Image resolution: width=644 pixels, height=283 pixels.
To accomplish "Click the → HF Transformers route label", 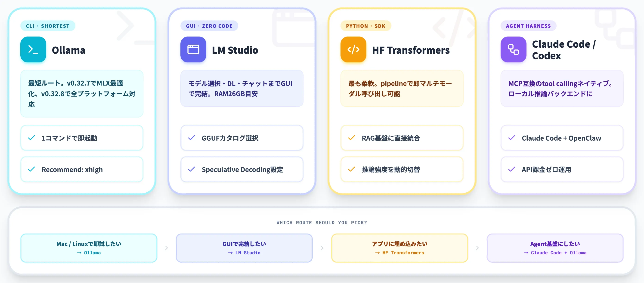I will click(399, 253).
